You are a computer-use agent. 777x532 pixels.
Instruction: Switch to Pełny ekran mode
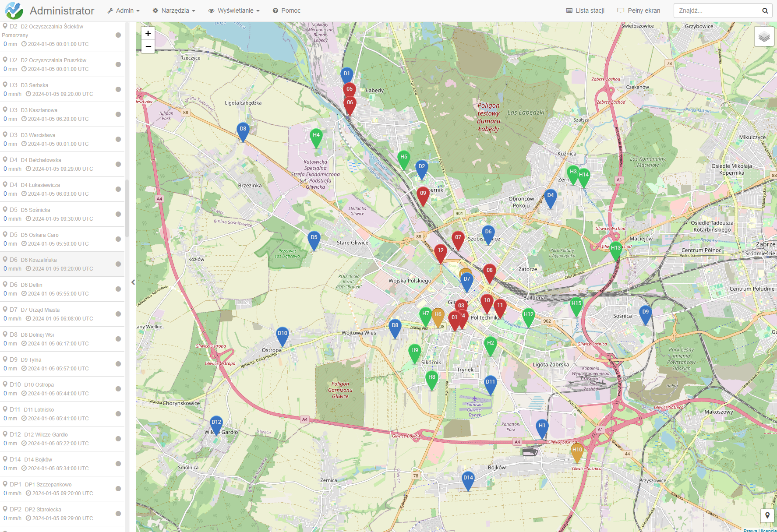[639, 11]
